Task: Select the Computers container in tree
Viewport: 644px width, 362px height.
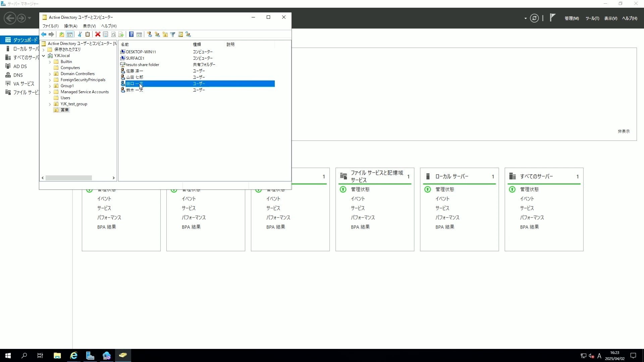Action: pyautogui.click(x=70, y=68)
